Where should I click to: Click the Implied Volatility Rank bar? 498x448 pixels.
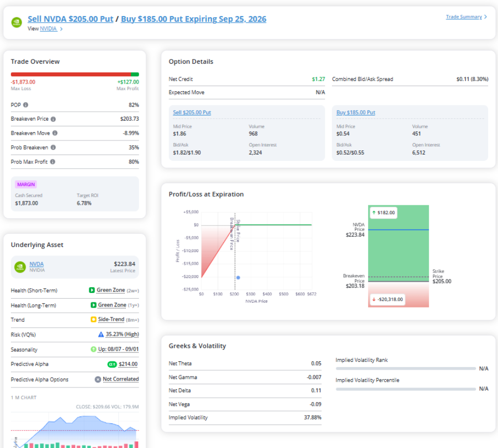click(x=406, y=369)
